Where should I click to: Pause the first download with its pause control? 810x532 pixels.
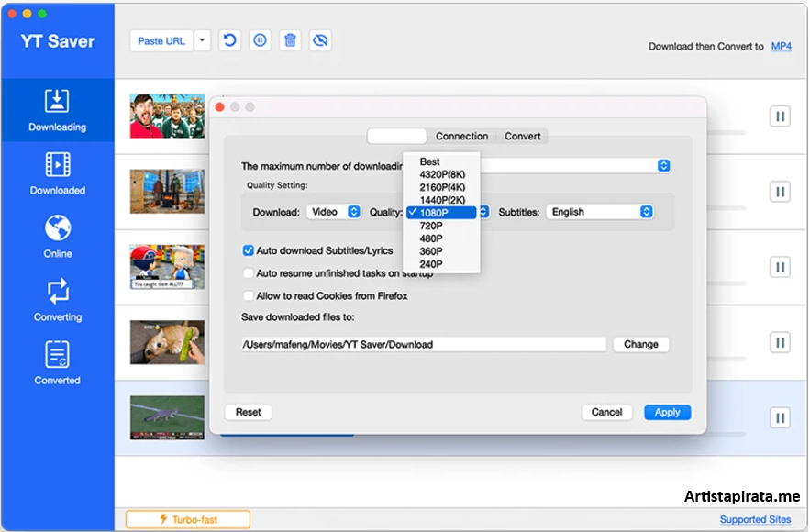click(779, 114)
